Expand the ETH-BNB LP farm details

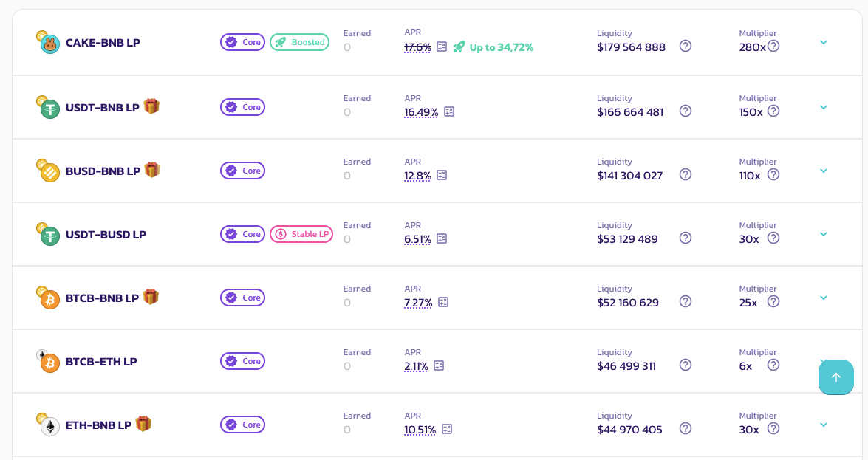824,425
